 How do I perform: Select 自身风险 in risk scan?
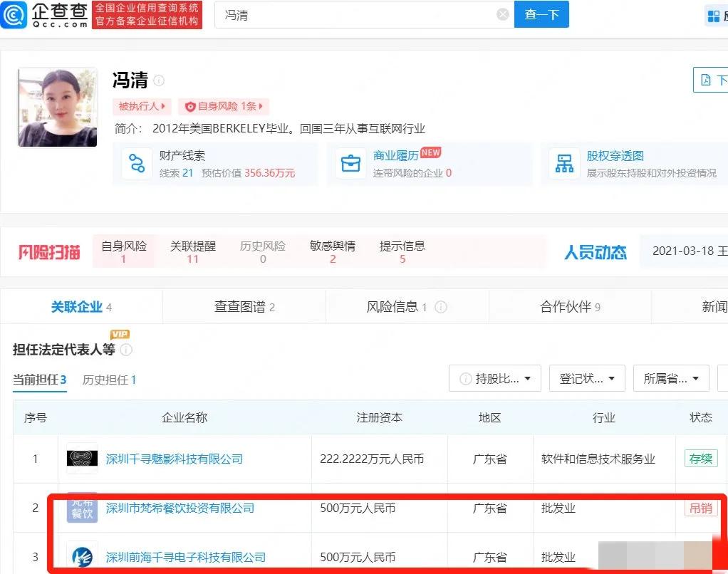(x=124, y=252)
